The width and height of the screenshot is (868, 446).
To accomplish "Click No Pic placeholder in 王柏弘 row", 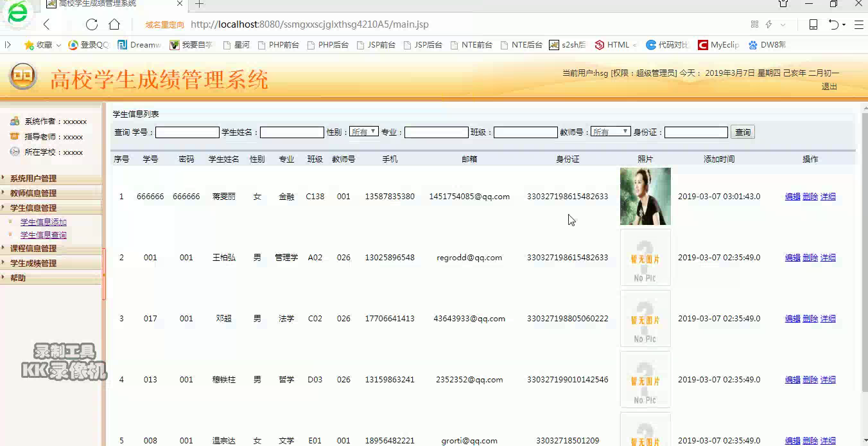I will click(645, 257).
